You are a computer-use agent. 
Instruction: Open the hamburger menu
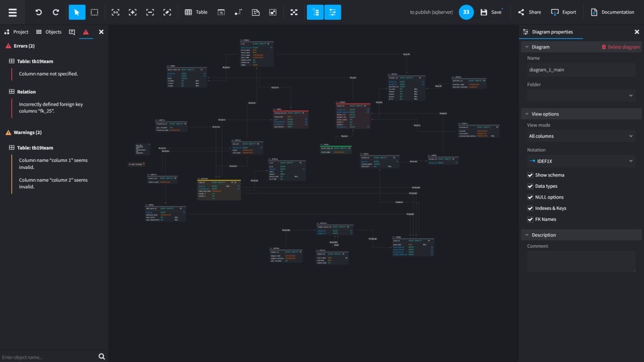[12, 12]
